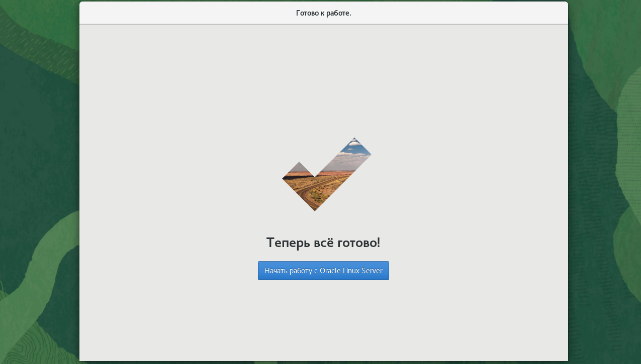Click "Начать работу с Oracle Linux Server" button

click(x=323, y=271)
